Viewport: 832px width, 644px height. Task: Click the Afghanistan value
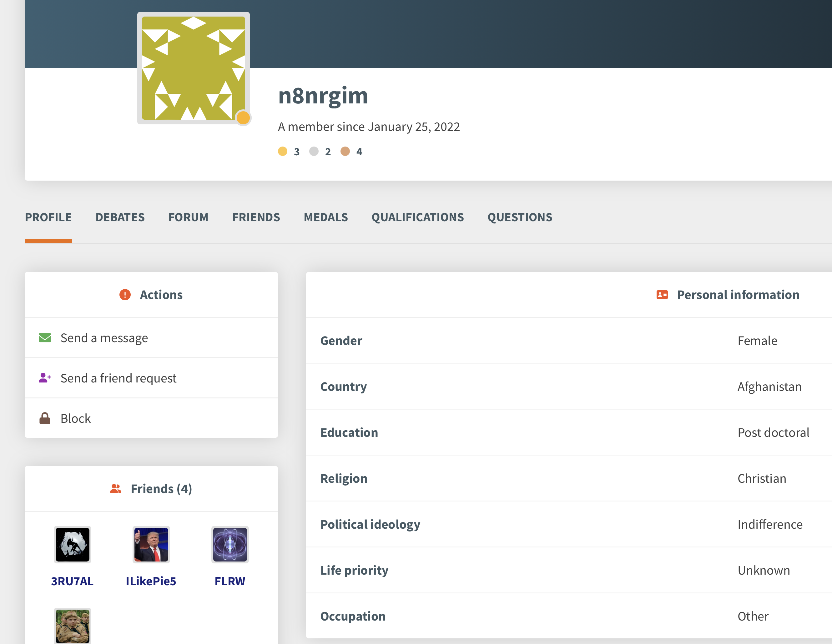(x=769, y=387)
